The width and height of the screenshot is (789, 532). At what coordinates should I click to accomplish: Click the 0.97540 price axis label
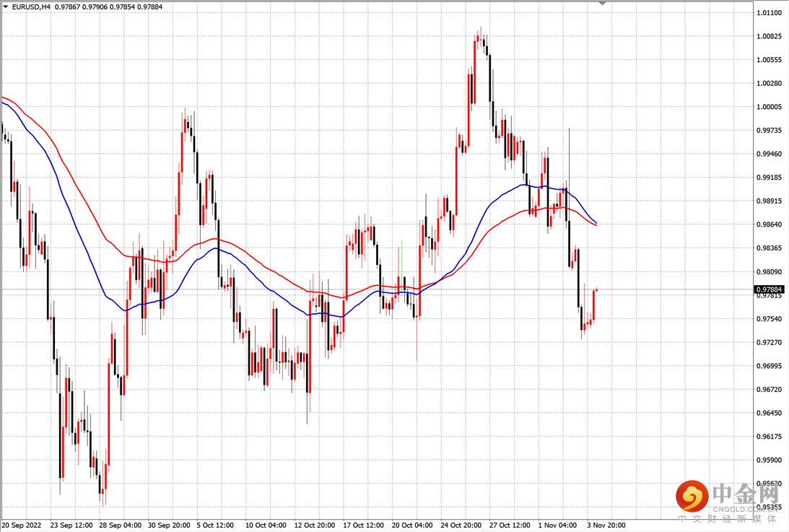point(770,319)
